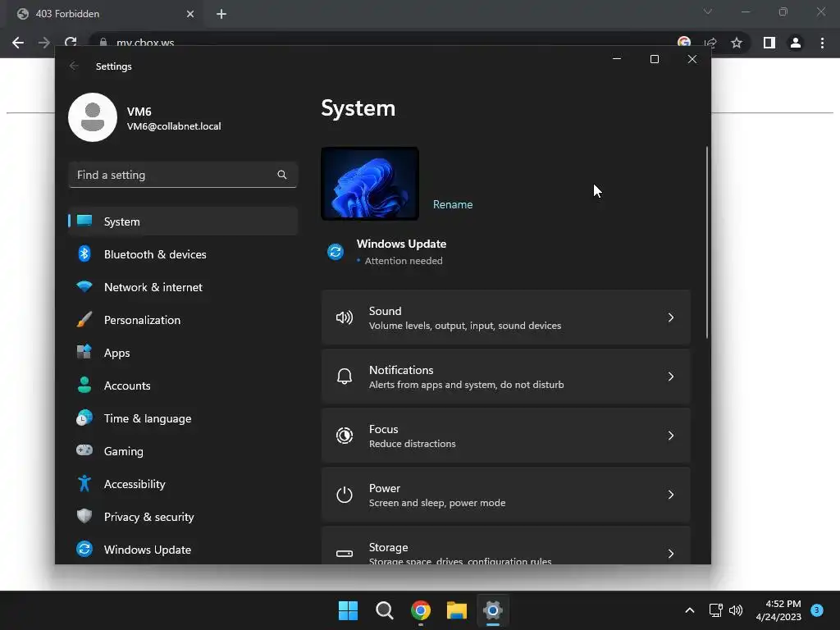Click the Find a setting search box
The image size is (840, 630).
coord(183,175)
